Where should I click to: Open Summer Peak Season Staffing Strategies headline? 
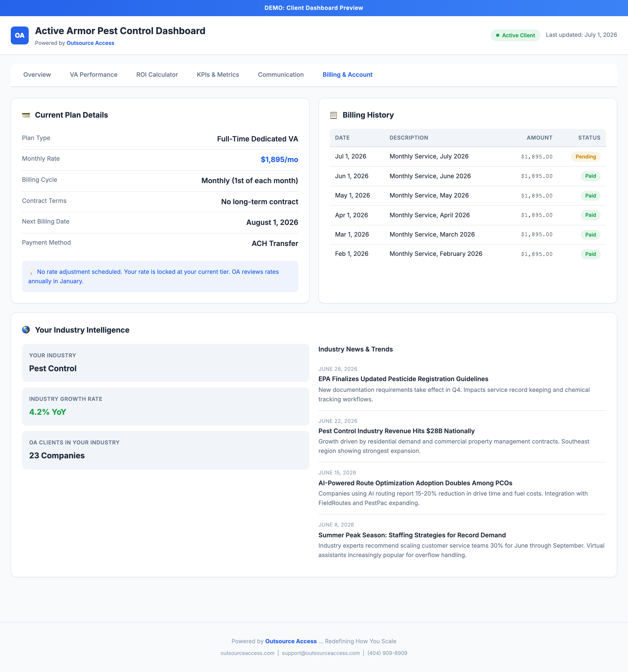click(x=412, y=535)
